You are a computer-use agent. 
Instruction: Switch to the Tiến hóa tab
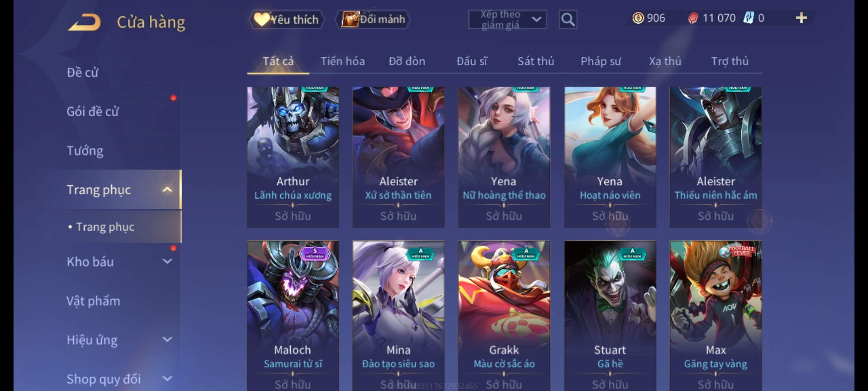pos(342,61)
